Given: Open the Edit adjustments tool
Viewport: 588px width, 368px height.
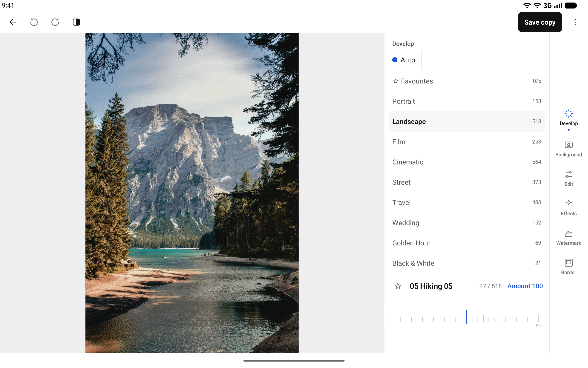Looking at the screenshot, I should pos(568,179).
